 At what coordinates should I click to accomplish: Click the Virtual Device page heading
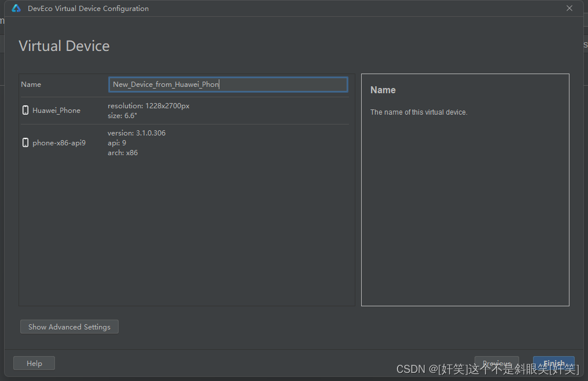(x=64, y=46)
